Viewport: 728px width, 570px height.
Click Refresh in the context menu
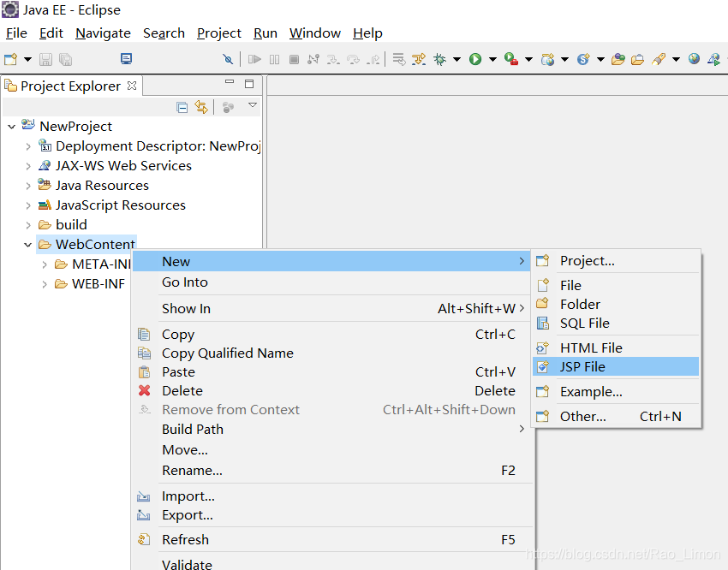[x=333, y=540]
